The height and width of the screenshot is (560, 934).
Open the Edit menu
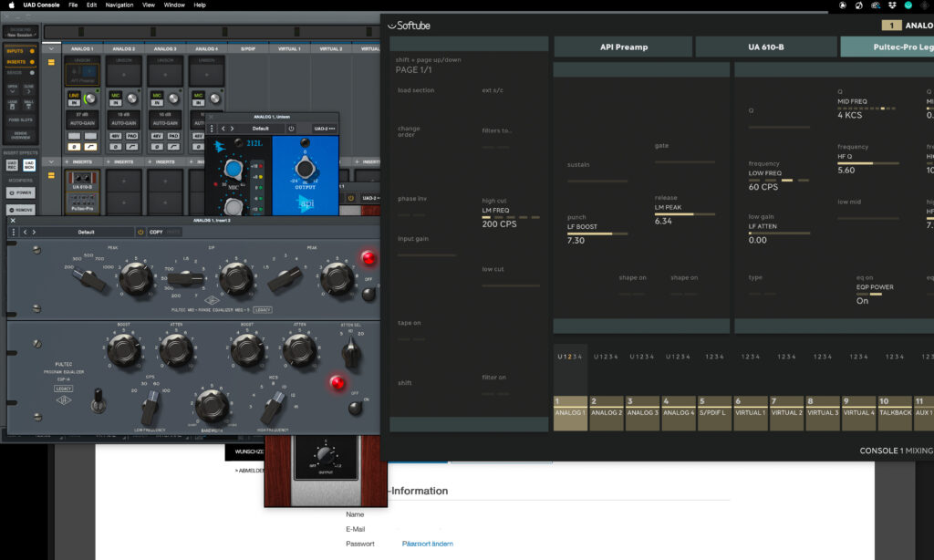(x=91, y=5)
